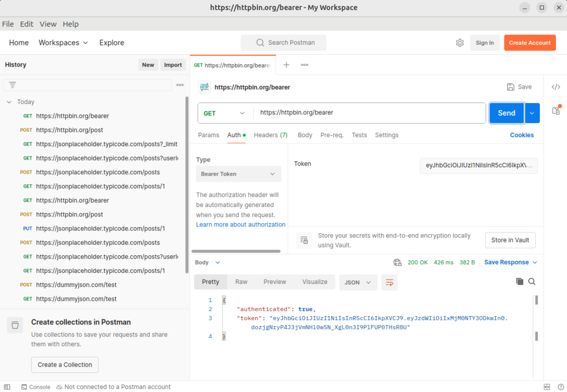The height and width of the screenshot is (392, 567).
Task: Click the request URL input field
Action: pos(369,113)
